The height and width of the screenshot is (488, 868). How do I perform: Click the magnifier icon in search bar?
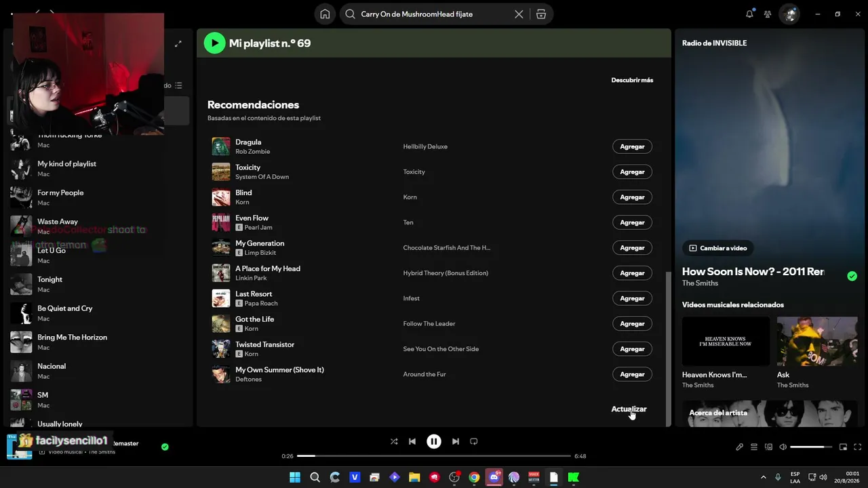pyautogui.click(x=350, y=14)
